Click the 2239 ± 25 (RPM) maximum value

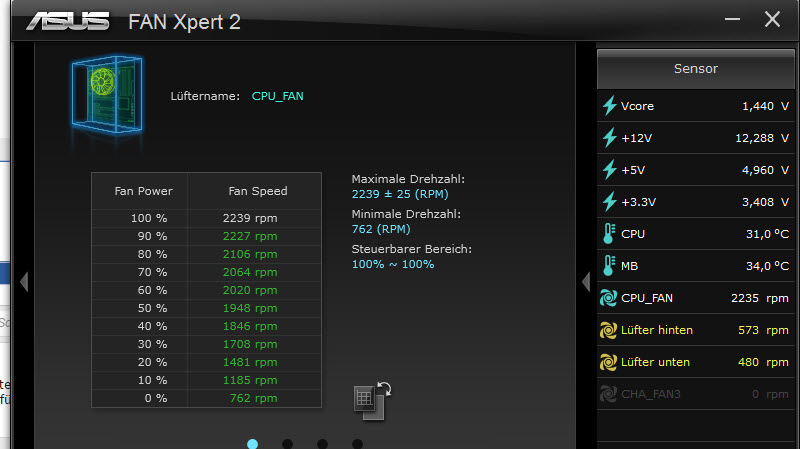(400, 194)
